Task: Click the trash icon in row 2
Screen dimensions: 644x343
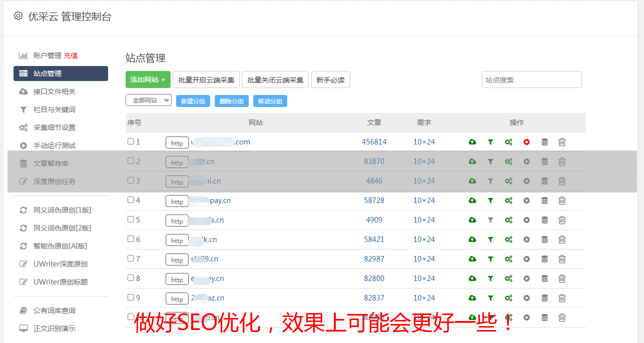Action: 562,161
